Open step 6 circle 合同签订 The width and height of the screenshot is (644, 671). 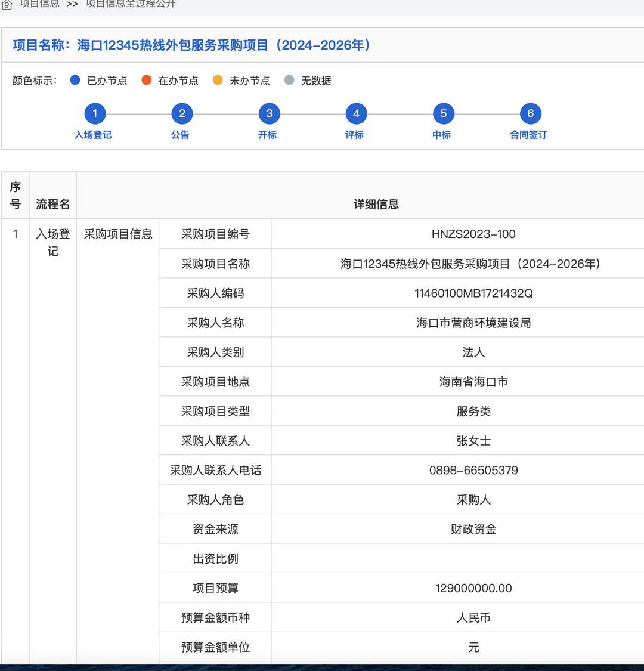pyautogui.click(x=530, y=114)
